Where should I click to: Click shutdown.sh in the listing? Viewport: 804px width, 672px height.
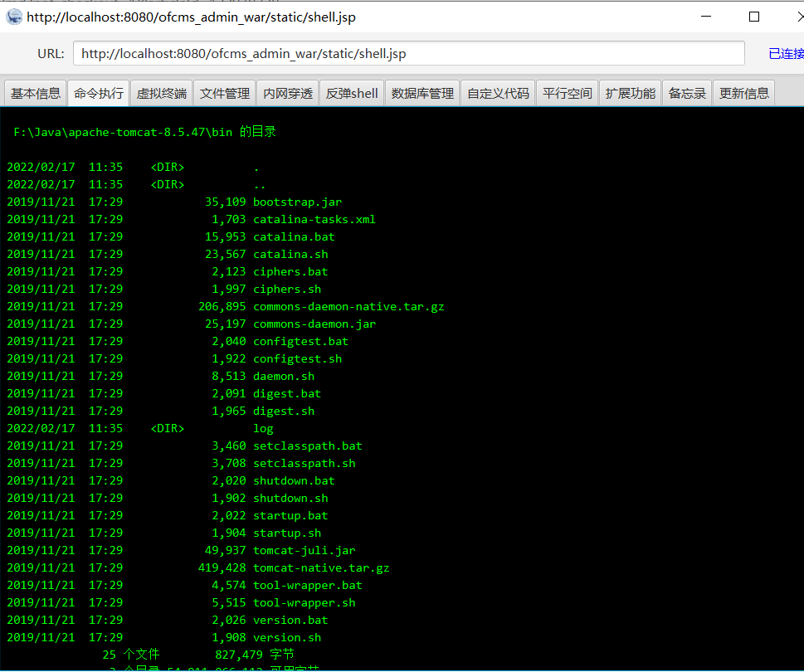tap(290, 499)
